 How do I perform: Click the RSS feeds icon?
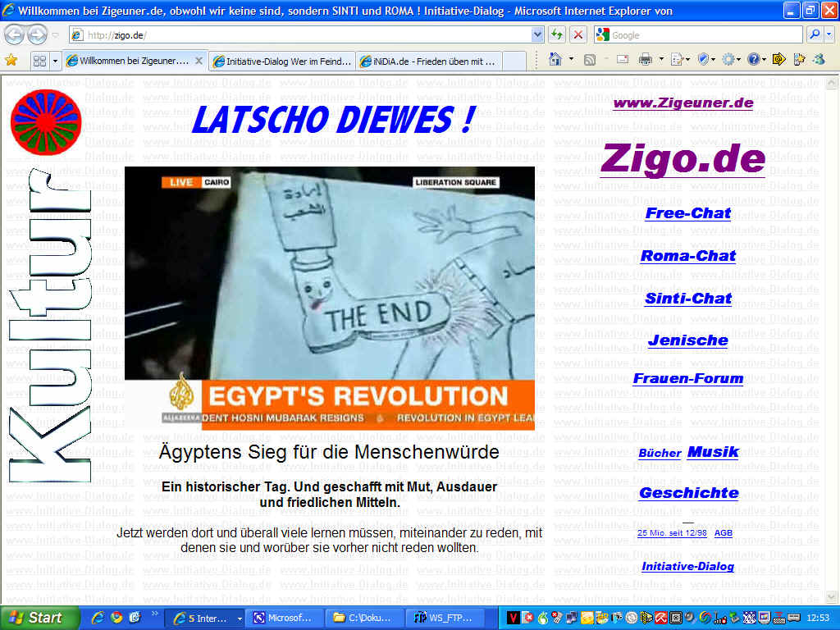pyautogui.click(x=589, y=60)
